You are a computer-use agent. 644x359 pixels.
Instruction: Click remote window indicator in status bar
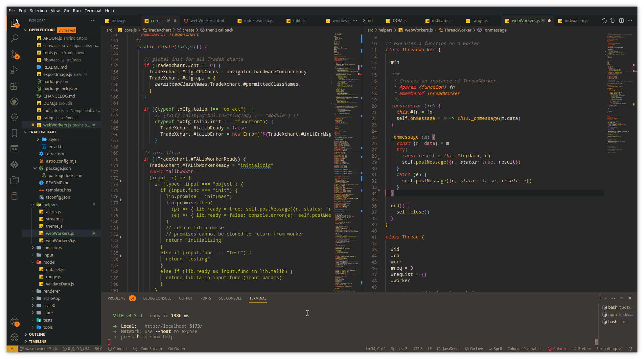[12, 349]
